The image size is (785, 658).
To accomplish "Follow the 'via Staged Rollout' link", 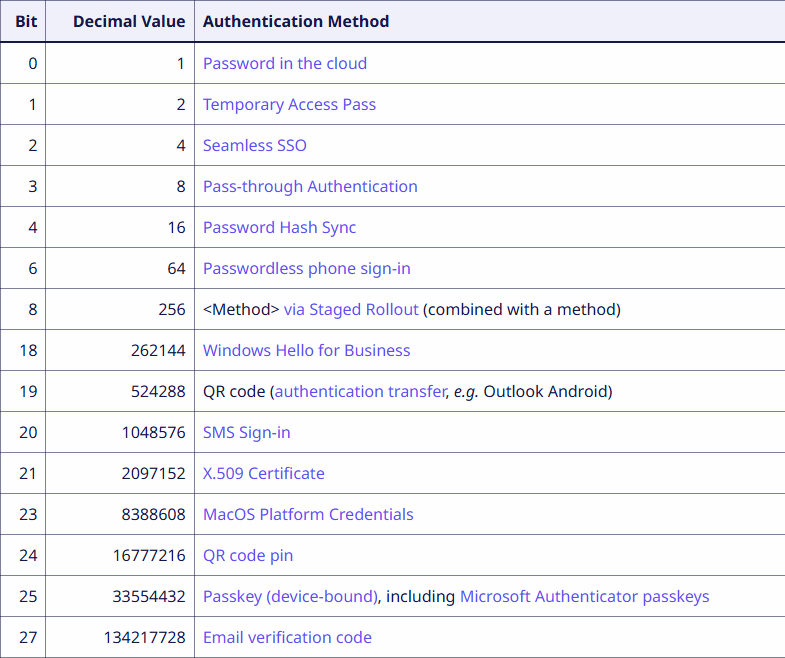I will [351, 310].
